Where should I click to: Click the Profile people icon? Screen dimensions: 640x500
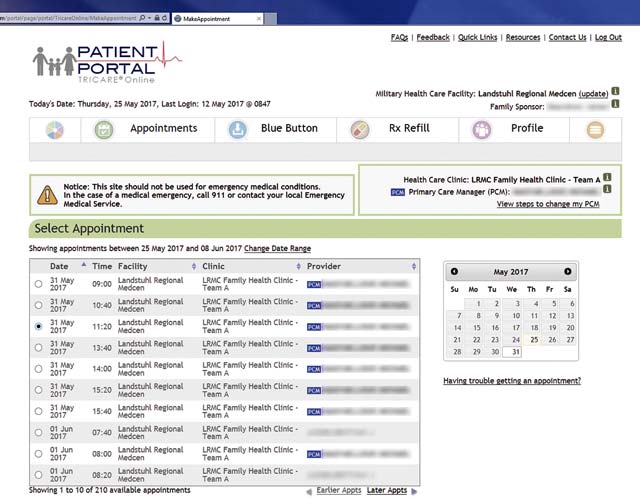point(482,129)
